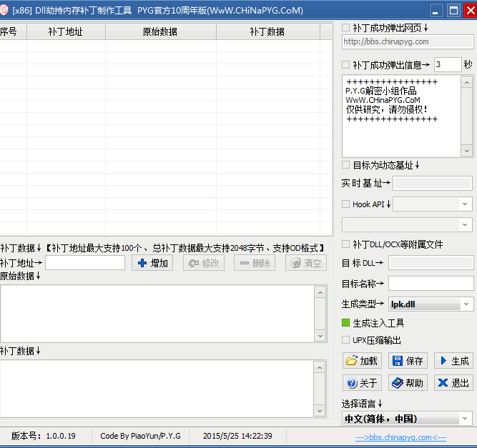This screenshot has height=448, width=477.
Task: Click the 补丁数据 column header
Action: tap(268, 31)
